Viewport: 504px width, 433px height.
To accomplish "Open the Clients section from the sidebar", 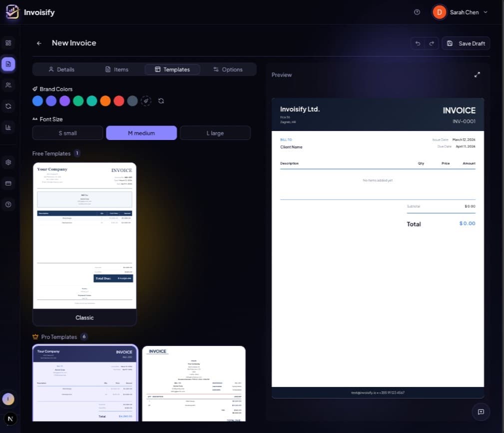I will pyautogui.click(x=8, y=85).
